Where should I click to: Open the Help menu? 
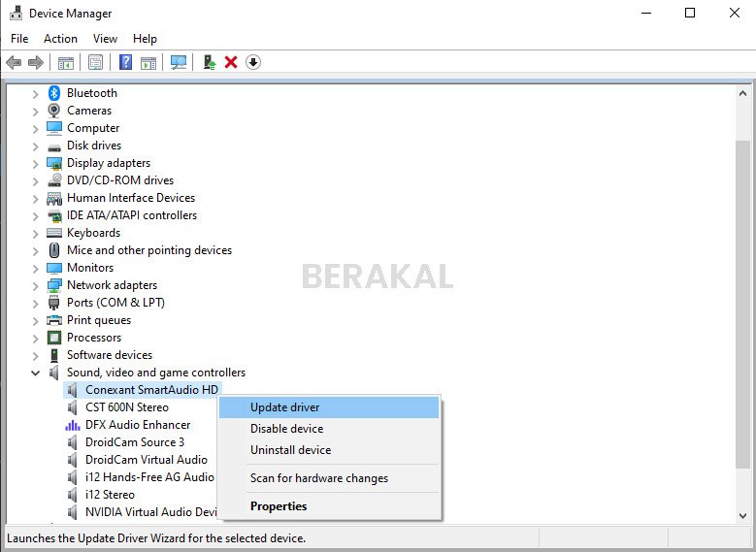point(145,39)
